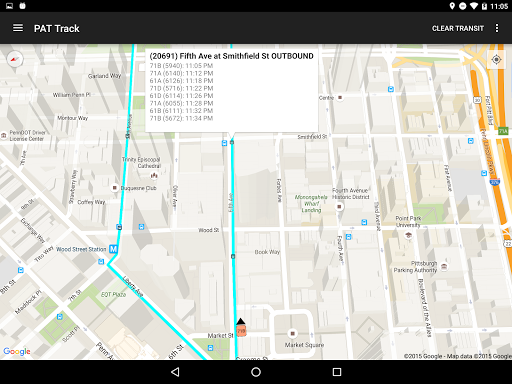This screenshot has width=512, height=384.
Task: Tap the Fifth Ave at Smithfield stop marker
Action: click(x=232, y=142)
